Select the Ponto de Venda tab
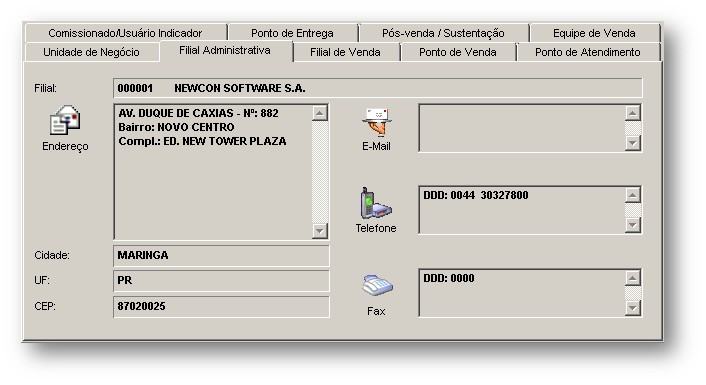This screenshot has height=385, width=706. pos(457,52)
